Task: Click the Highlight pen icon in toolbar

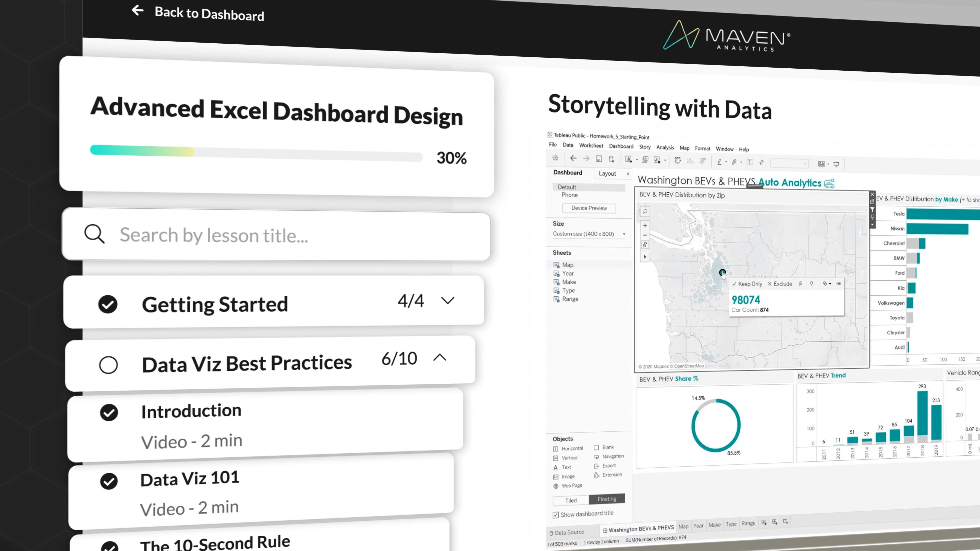Action: (719, 162)
